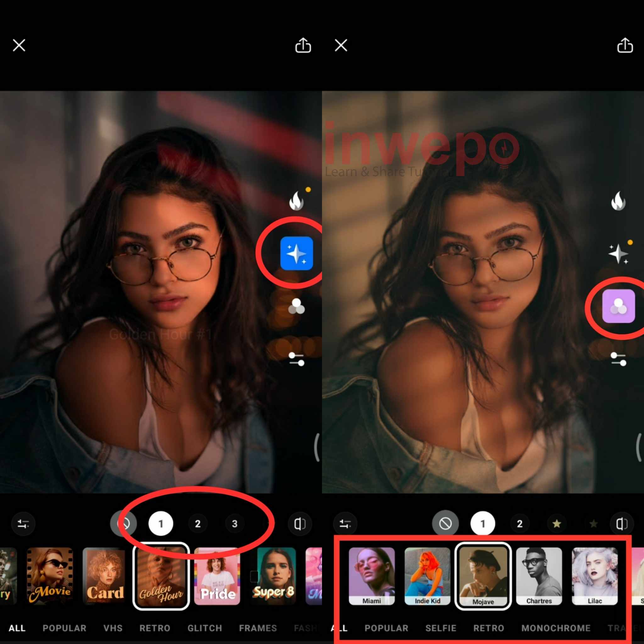Viewport: 644px width, 644px height.
Task: Switch to the MONOCHROME category tab
Action: click(x=555, y=628)
